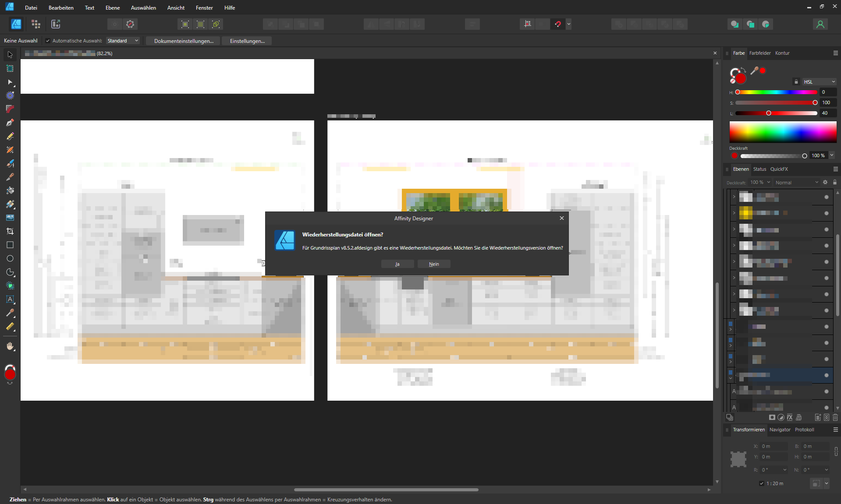The height and width of the screenshot is (504, 841).
Task: Open the Standard selection dropdown
Action: [x=123, y=41]
